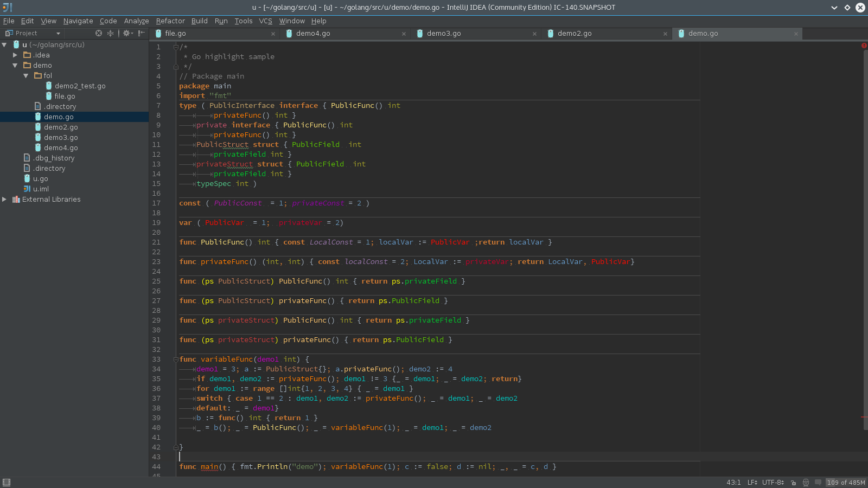Minimize the IntelliJ IDEA window
This screenshot has height=488, width=868.
[834, 8]
